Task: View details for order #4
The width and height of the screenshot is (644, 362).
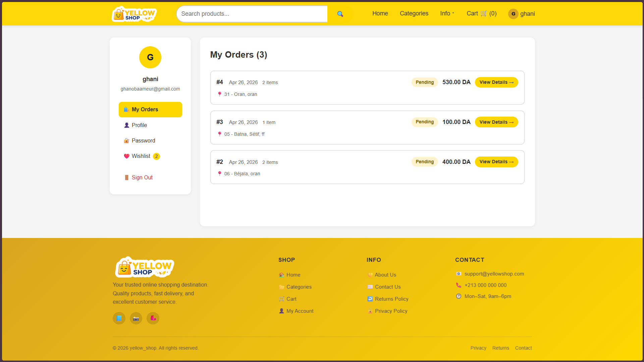Action: [496, 82]
